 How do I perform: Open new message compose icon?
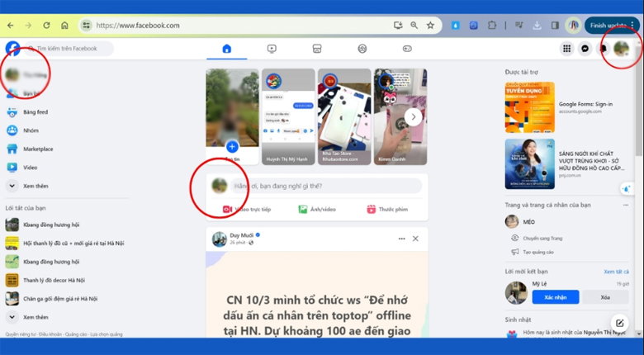click(x=620, y=323)
